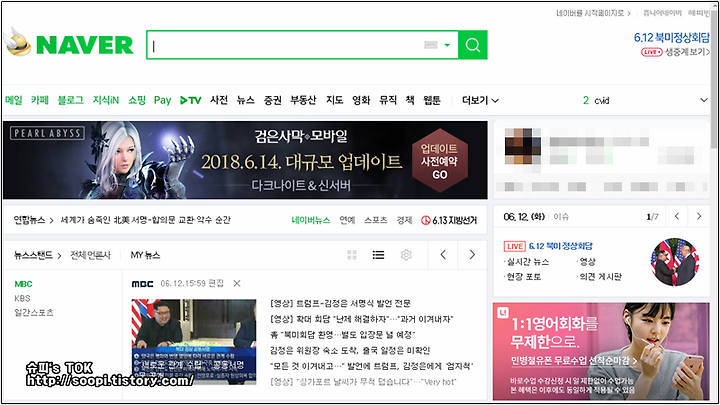Open the summit handshake round thumbnail
Viewport: 720px width, 405px height.
675,262
